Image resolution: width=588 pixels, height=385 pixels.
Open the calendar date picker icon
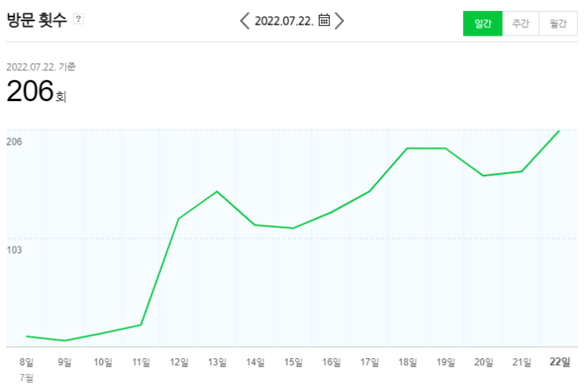[x=324, y=21]
